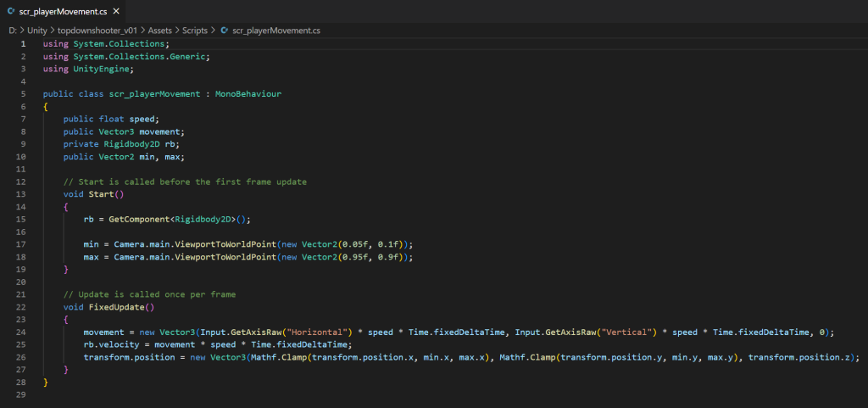
Task: Open the D: drive breadcrumb
Action: click(x=13, y=30)
